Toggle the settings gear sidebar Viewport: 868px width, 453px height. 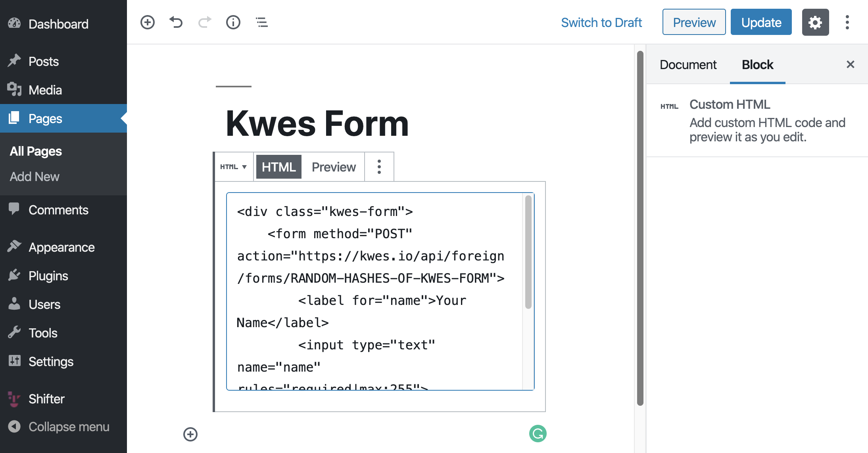click(815, 22)
